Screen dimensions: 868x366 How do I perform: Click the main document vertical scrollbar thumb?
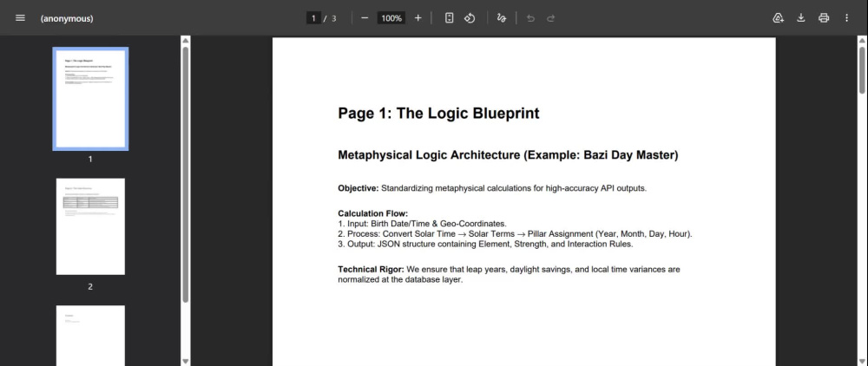coord(862,70)
